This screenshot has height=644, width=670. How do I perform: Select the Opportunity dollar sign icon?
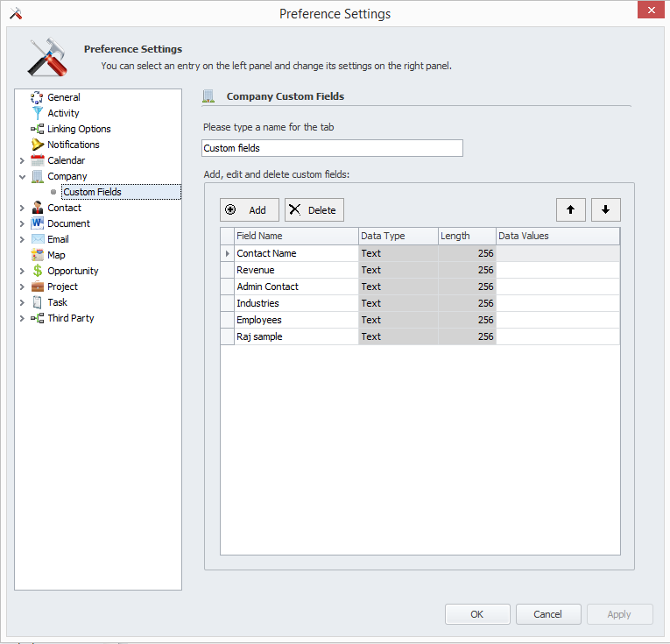[x=37, y=271]
